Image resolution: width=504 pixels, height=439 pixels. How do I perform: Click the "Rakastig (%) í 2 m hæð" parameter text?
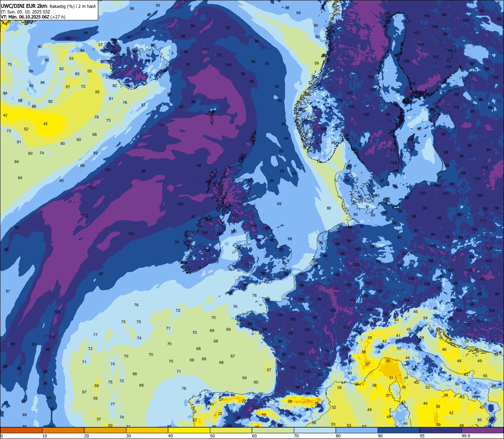(72, 6)
